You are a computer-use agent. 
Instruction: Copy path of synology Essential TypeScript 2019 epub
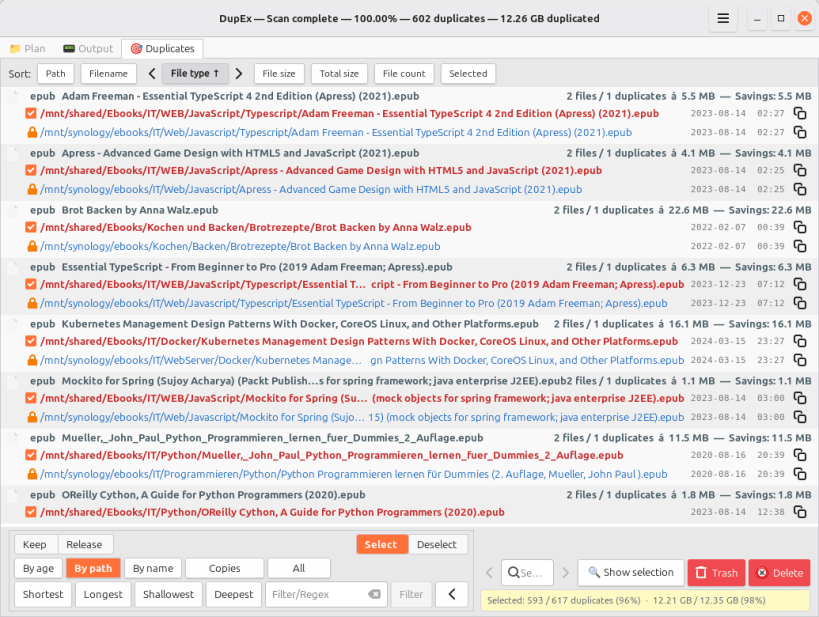coord(800,303)
